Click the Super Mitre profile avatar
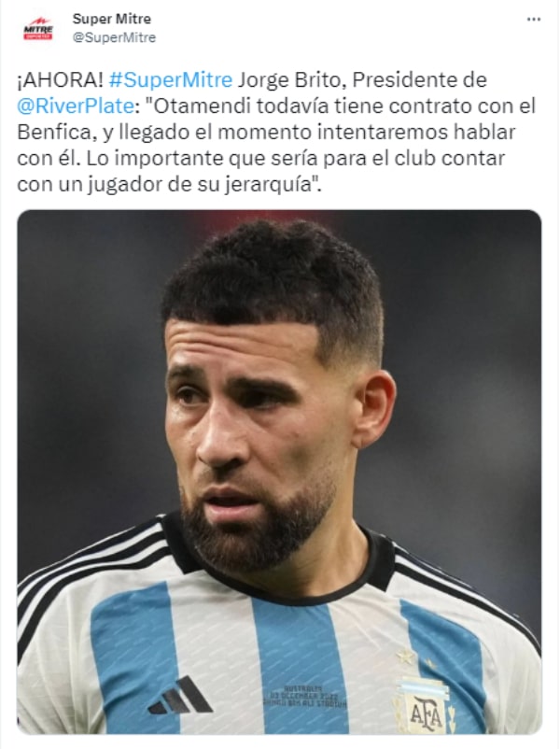Image resolution: width=560 pixels, height=749 pixels. (x=38, y=29)
